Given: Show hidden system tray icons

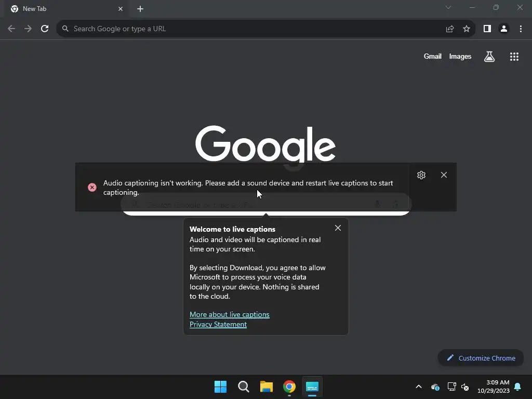Looking at the screenshot, I should (419, 387).
